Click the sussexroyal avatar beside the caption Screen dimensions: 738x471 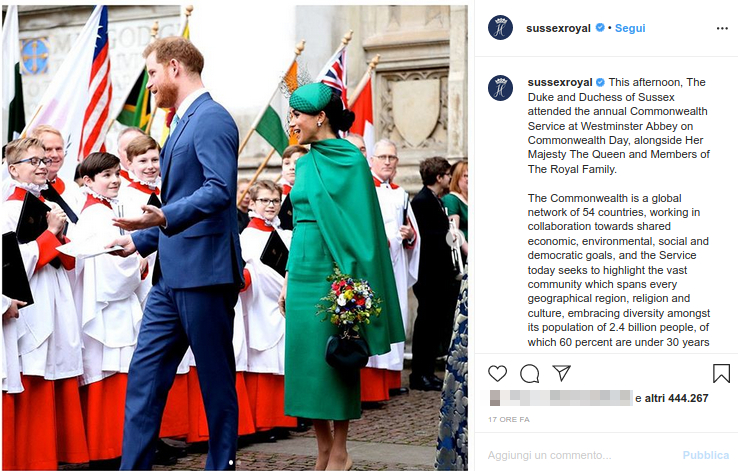500,88
